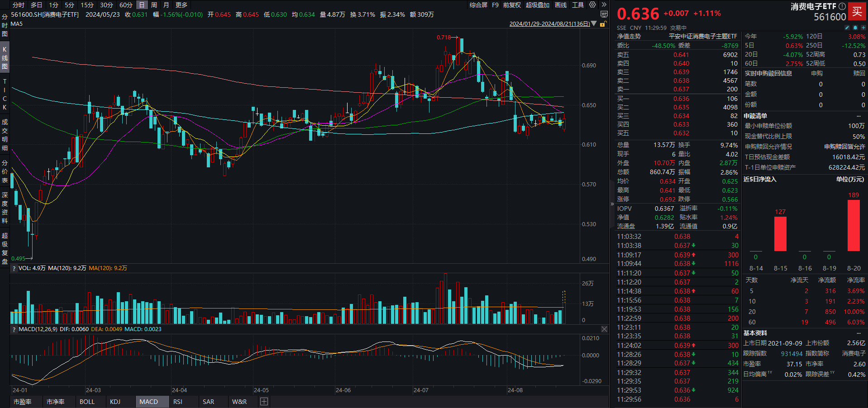Click the 8-20 net inflow bar
This screenshot has height=408, width=868.
pyautogui.click(x=854, y=225)
